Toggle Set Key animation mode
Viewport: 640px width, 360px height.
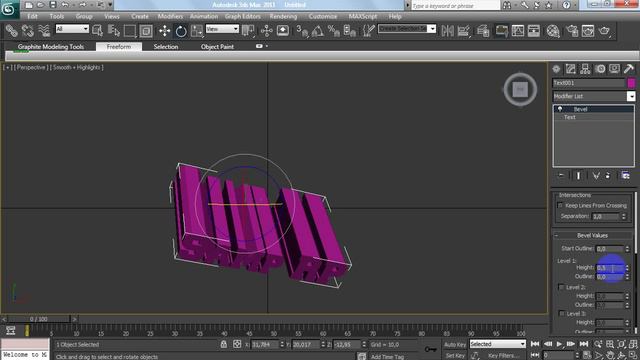455,356
